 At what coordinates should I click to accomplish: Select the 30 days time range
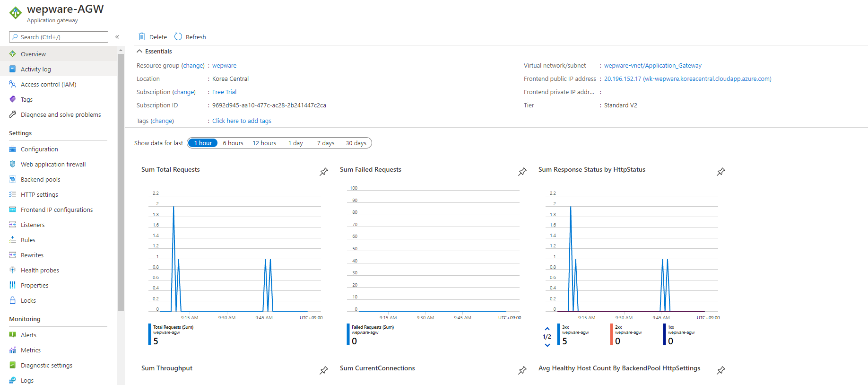click(x=356, y=143)
